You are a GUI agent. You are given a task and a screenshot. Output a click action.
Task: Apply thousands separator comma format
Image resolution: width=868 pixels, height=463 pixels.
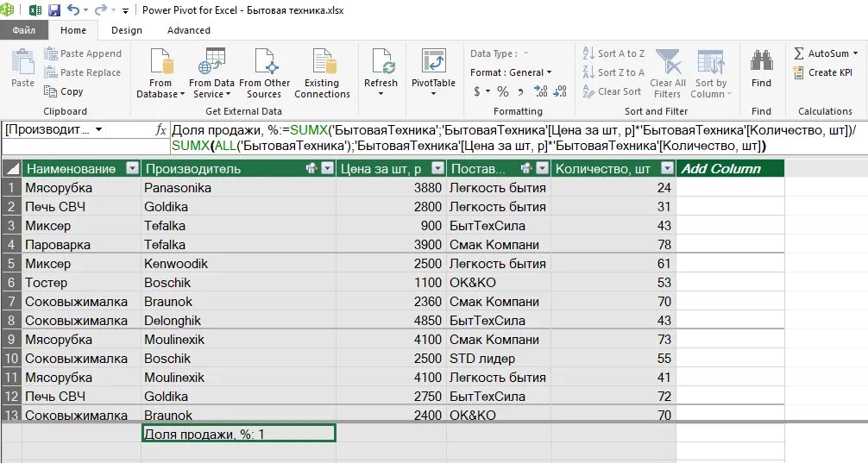520,91
